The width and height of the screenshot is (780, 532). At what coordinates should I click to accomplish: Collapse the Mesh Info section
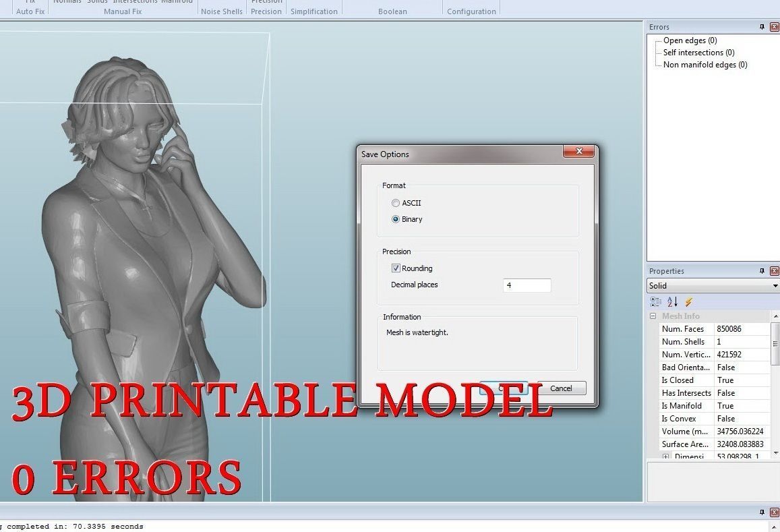pyautogui.click(x=653, y=316)
